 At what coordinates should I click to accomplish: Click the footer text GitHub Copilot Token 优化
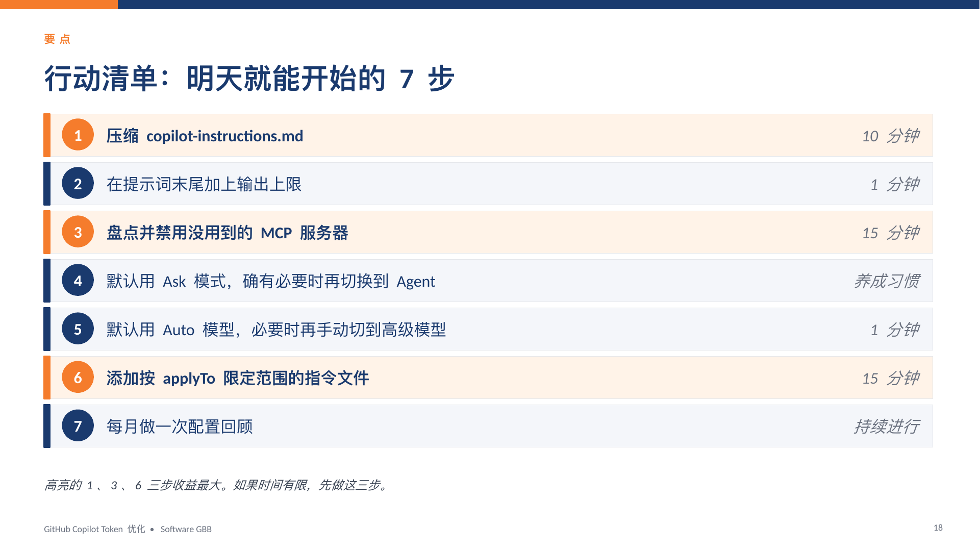(94, 529)
